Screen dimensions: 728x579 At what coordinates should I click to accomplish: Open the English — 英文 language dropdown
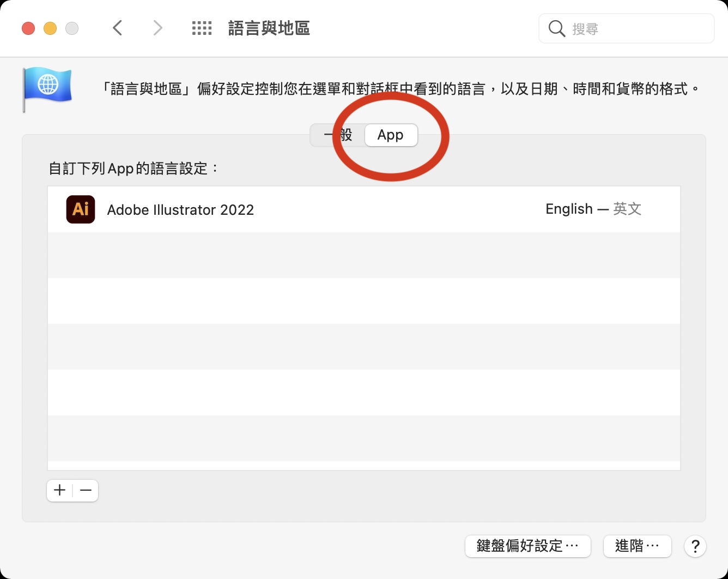coord(593,209)
